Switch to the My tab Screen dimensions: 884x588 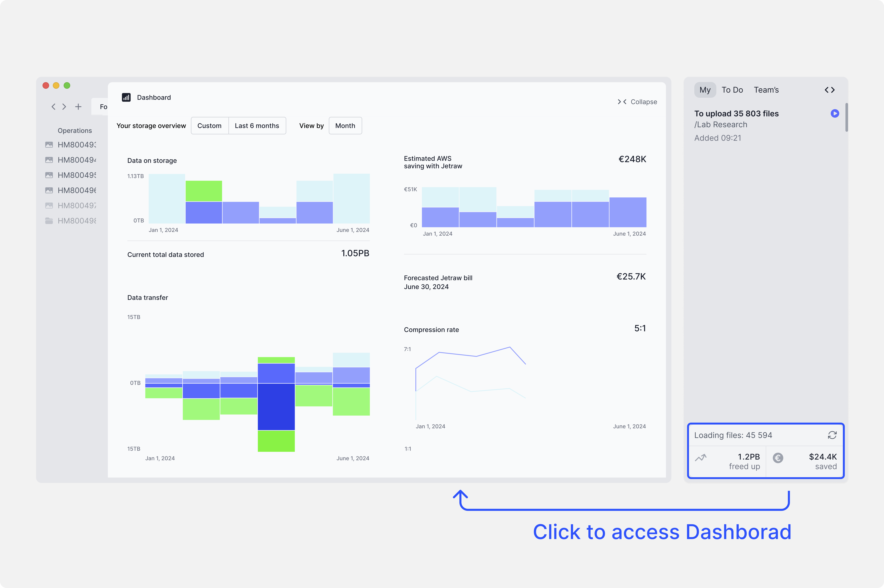pos(705,90)
